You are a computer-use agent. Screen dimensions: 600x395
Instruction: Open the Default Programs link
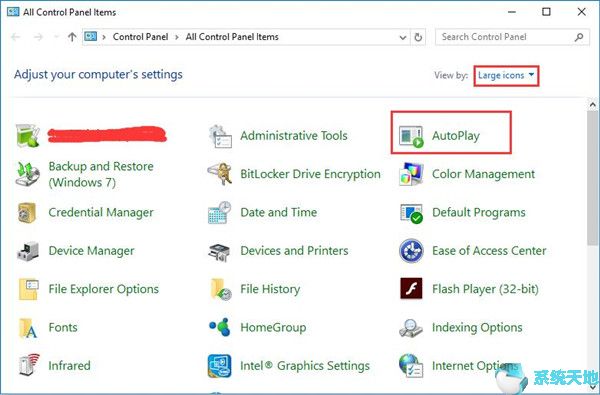coord(479,212)
